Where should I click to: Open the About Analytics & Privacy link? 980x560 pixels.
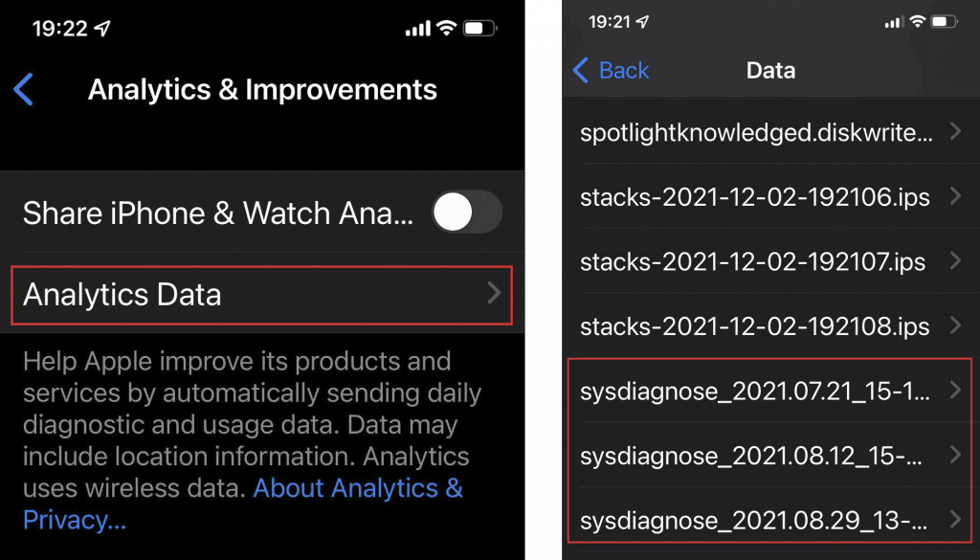pos(359,488)
